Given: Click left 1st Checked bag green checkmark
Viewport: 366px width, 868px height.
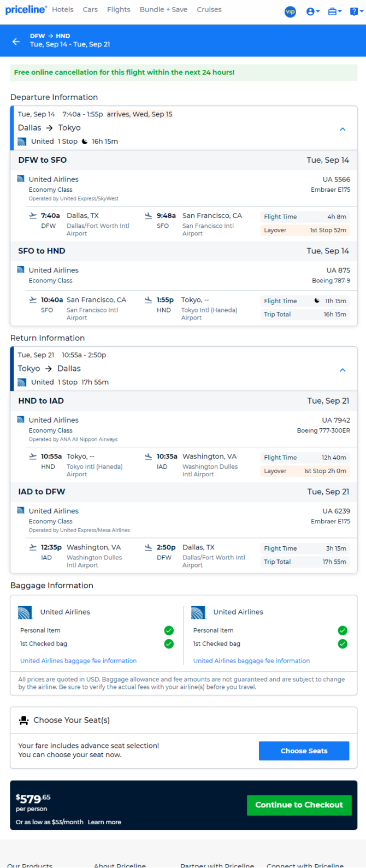Looking at the screenshot, I should [169, 644].
